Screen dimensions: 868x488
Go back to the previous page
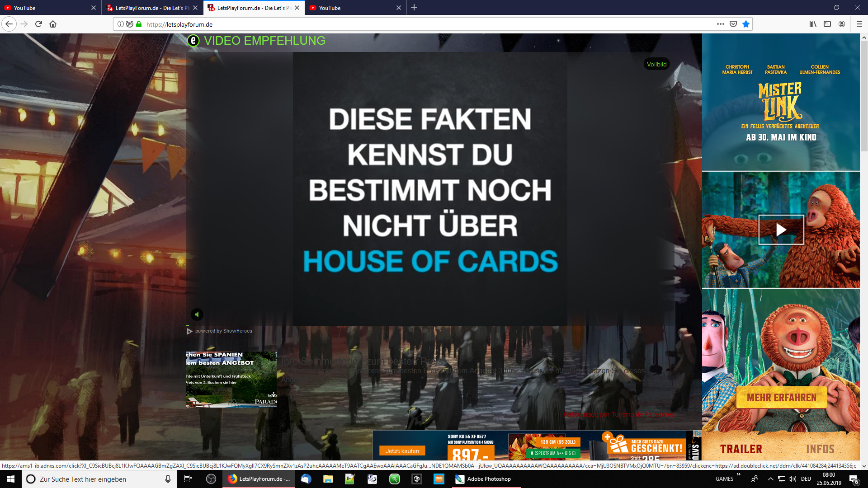pyautogui.click(x=9, y=24)
